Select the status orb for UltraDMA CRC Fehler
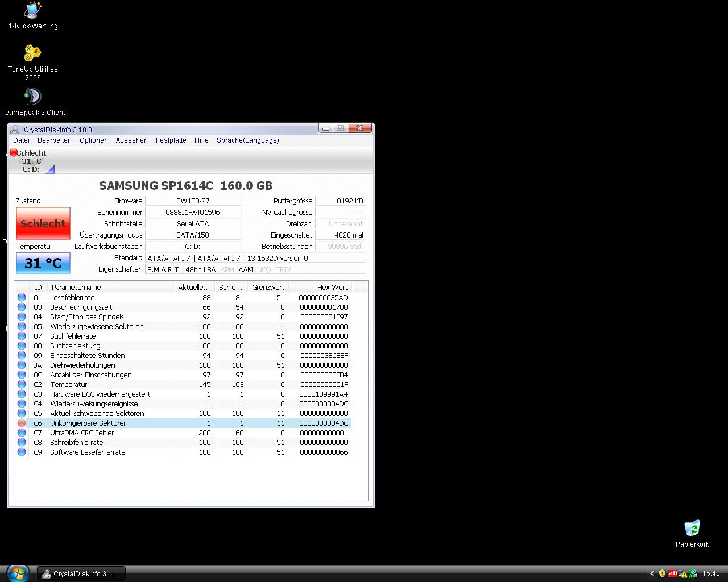The width and height of the screenshot is (728, 582). point(22,433)
